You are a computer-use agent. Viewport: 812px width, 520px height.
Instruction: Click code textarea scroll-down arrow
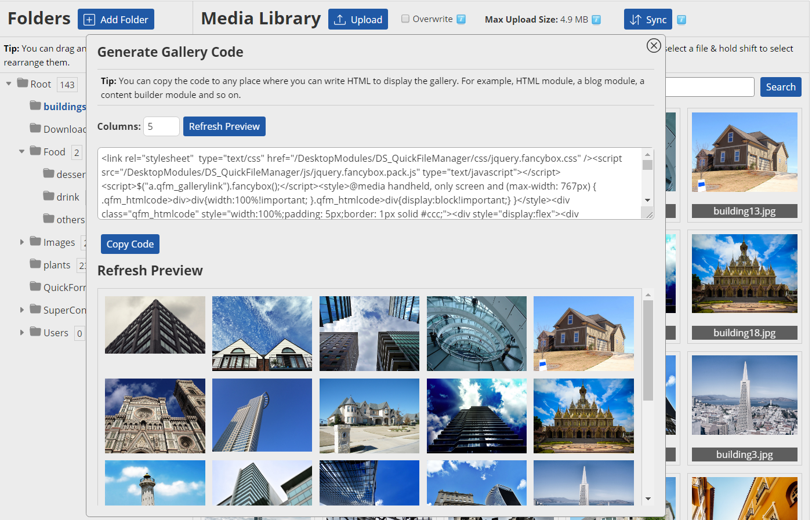click(x=648, y=200)
